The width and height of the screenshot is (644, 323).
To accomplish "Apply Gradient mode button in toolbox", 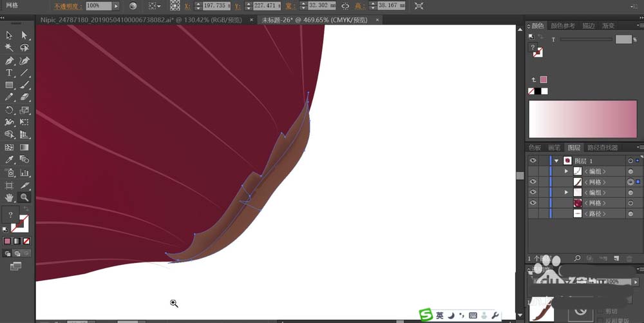I will [x=17, y=241].
